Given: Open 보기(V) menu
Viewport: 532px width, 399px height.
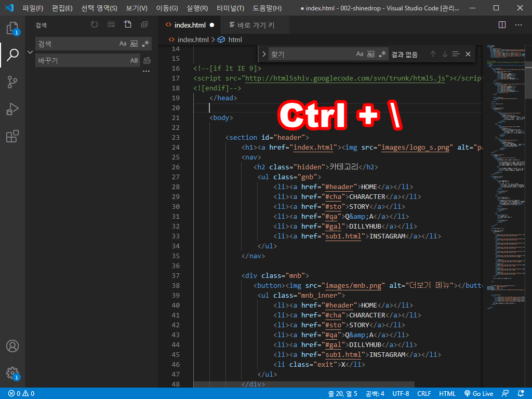Looking at the screenshot, I should click(x=137, y=8).
